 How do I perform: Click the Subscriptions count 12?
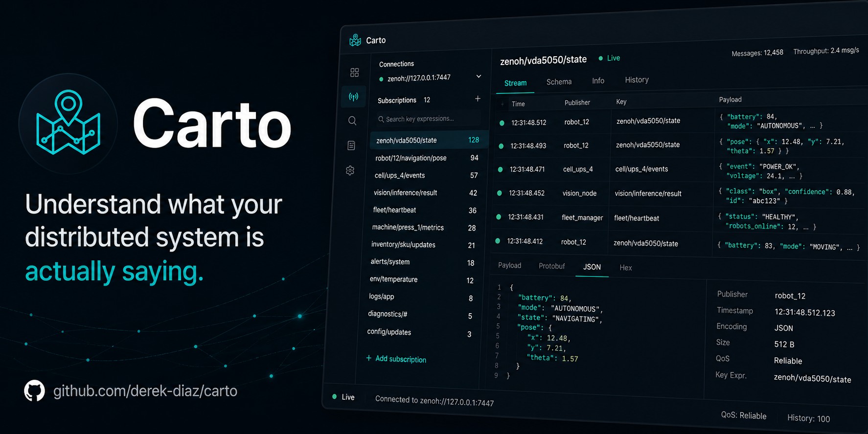click(x=427, y=100)
